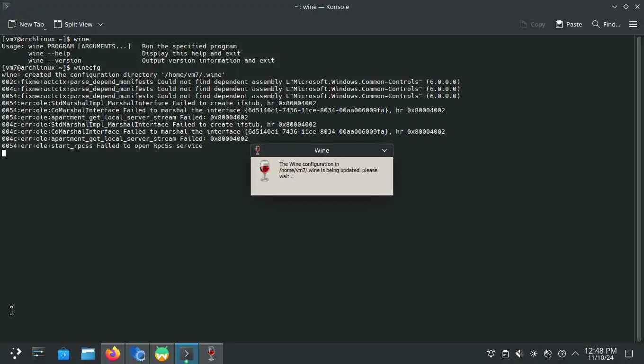Click 'wine --help' usage line
644x364 pixels.
click(134, 53)
